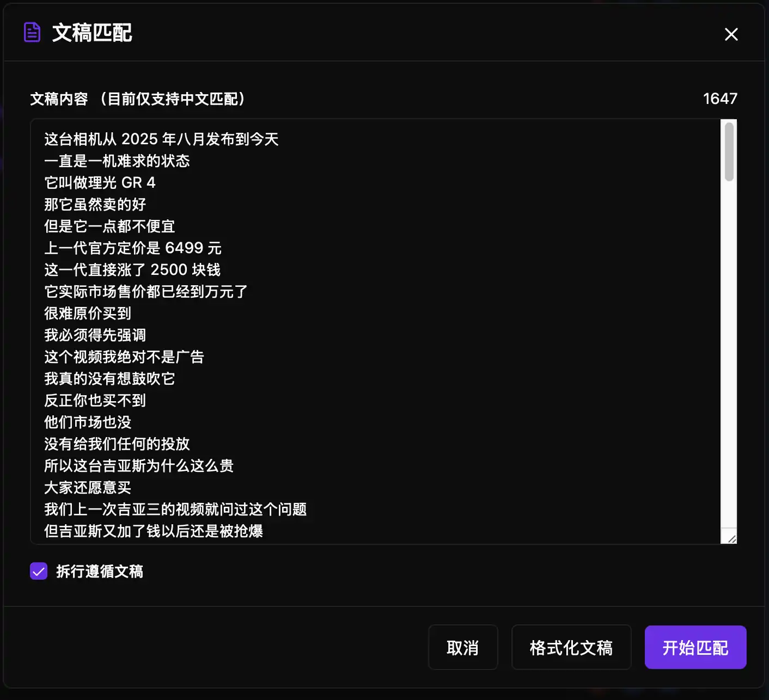The height and width of the screenshot is (700, 769).
Task: Click the hint text 目前仅支持中文匹配
Action: (x=173, y=100)
